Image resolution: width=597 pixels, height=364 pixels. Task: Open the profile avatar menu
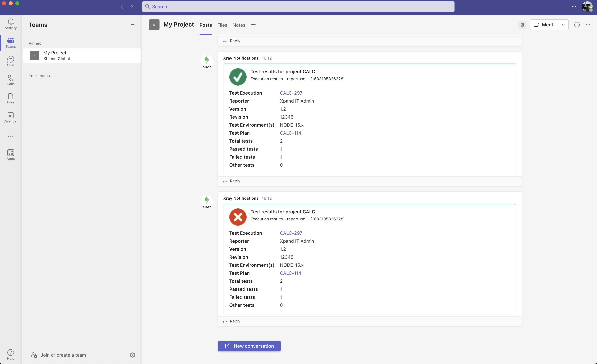click(587, 7)
